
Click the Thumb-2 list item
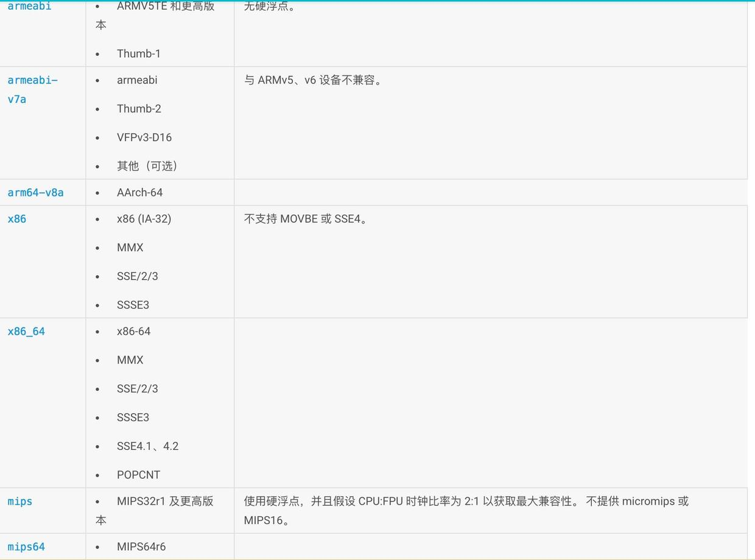[139, 108]
